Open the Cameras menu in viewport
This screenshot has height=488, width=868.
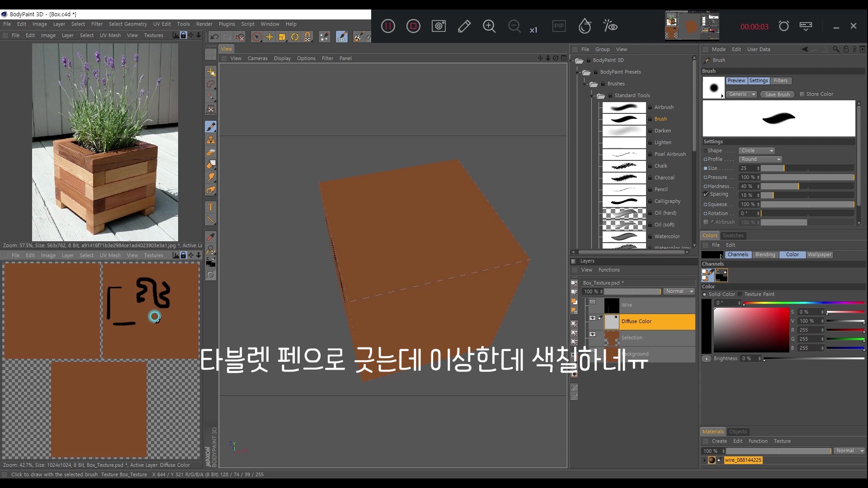(x=257, y=58)
